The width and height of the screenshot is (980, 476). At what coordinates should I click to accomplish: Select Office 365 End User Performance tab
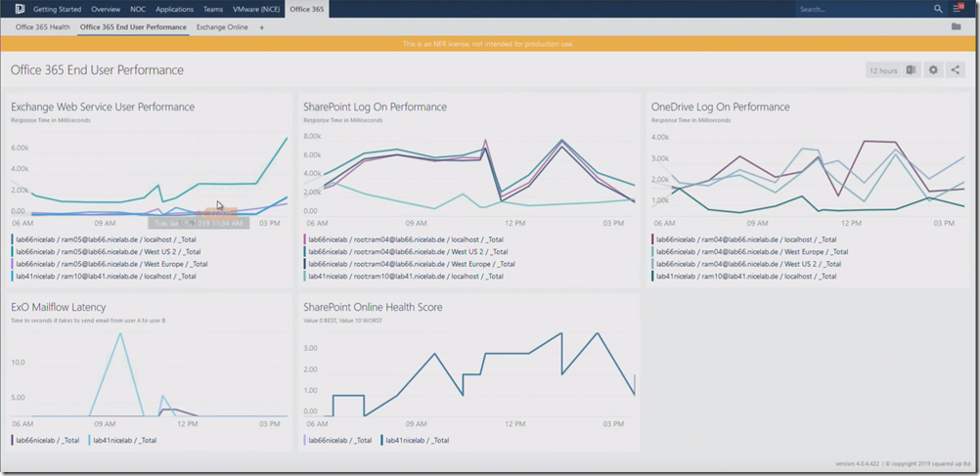click(x=133, y=27)
